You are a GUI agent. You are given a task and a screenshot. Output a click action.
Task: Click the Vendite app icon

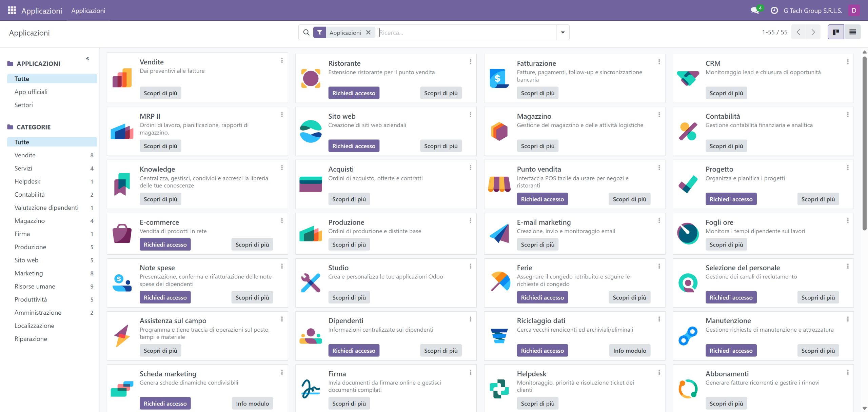(122, 78)
